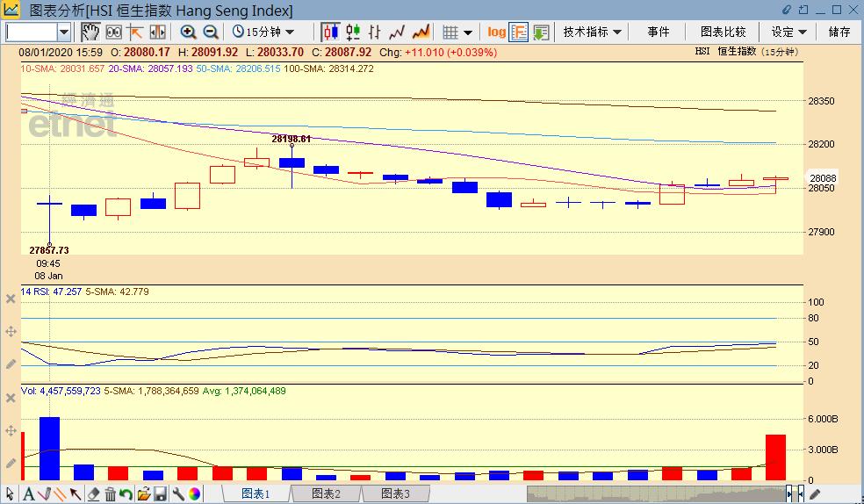
Task: Close the volume indicator panel
Action: tap(11, 399)
